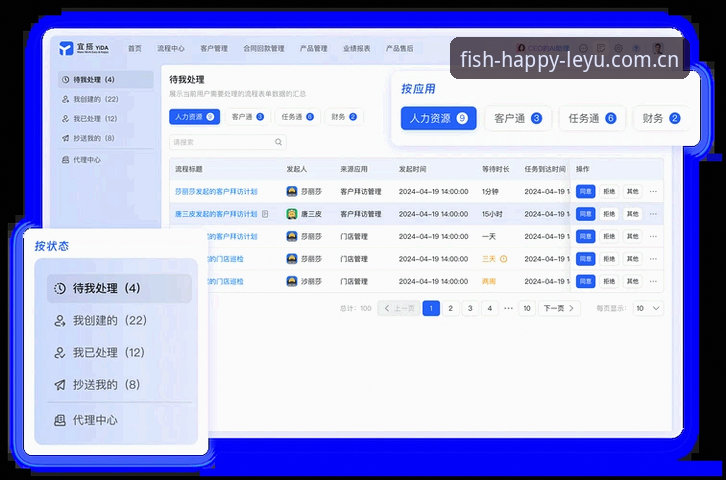Click 同意 in the 三天 row
The width and height of the screenshot is (726, 480).
point(585,259)
